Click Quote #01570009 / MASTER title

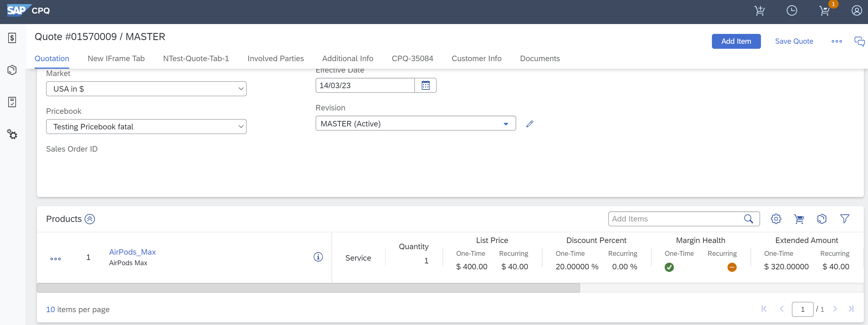[x=100, y=37]
